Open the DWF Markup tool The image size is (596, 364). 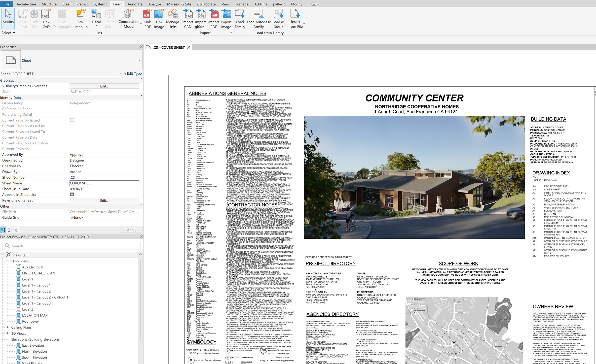[81, 19]
